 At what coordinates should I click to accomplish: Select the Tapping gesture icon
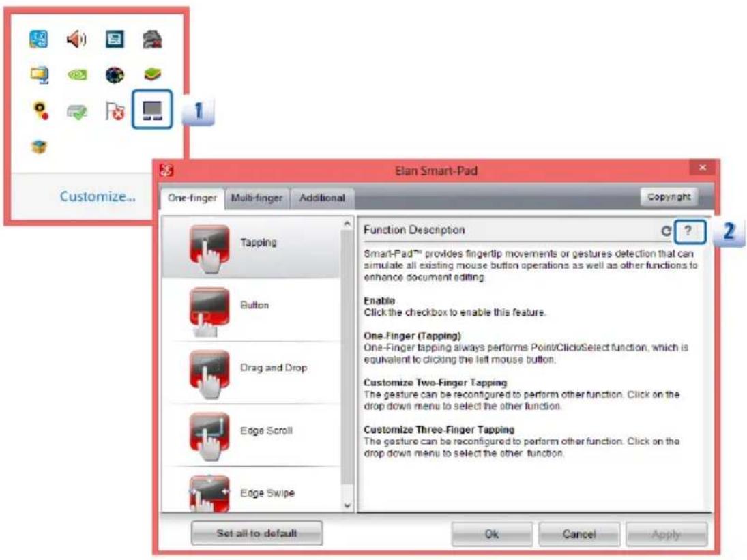click(x=209, y=248)
